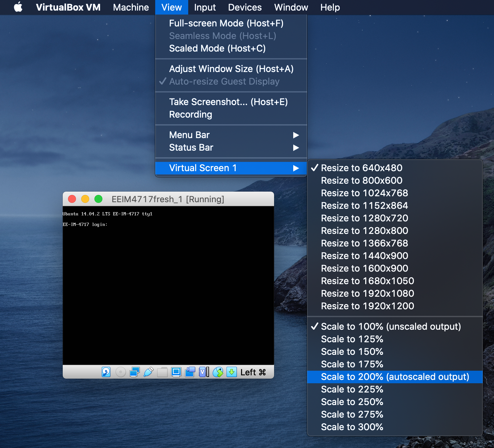Click the optical disc status icon
This screenshot has height=448, width=494.
pyautogui.click(x=121, y=372)
